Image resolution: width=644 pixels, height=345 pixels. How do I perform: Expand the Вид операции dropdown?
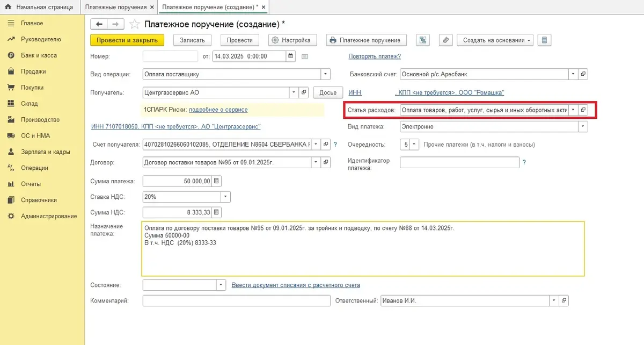click(x=325, y=74)
